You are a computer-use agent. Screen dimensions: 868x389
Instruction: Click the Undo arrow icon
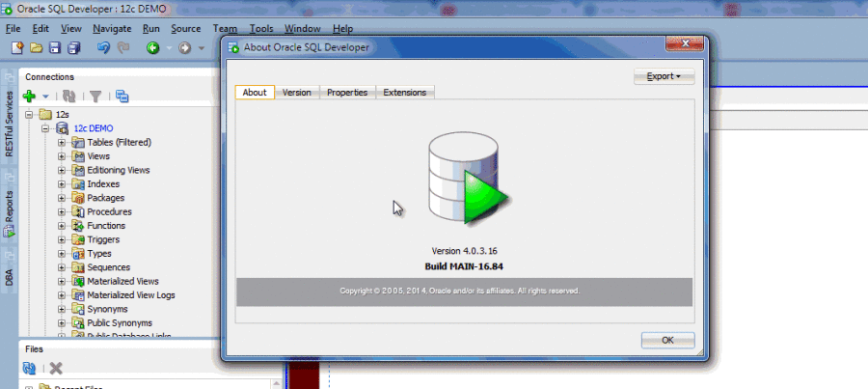[103, 47]
